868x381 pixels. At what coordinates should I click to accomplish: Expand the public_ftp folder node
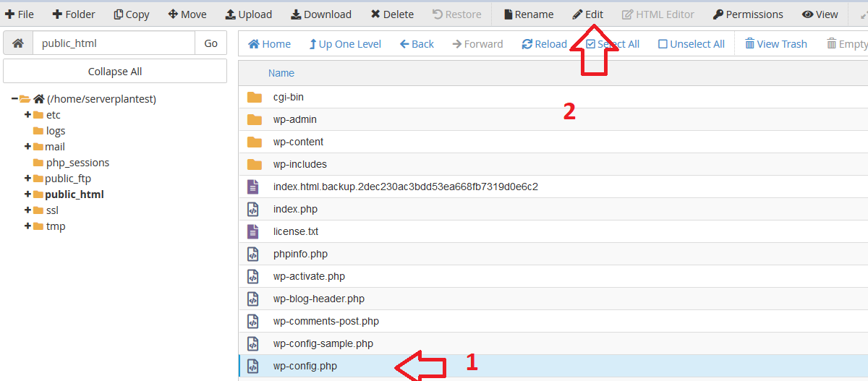28,179
